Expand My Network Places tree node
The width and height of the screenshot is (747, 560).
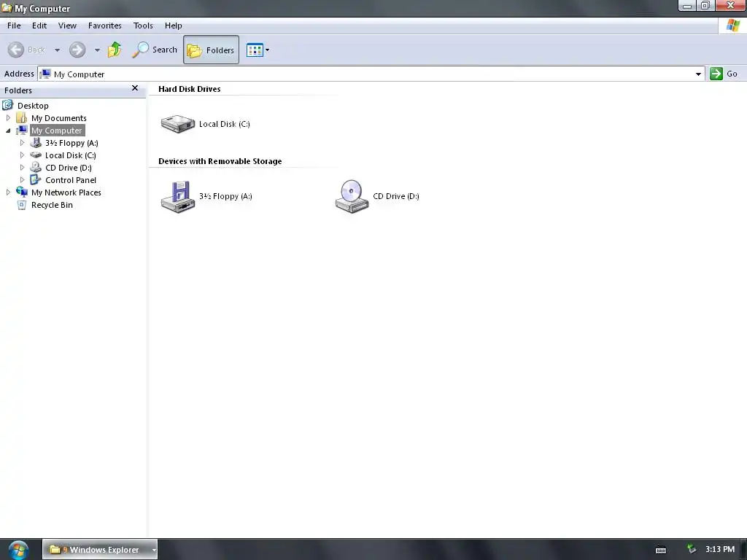(x=8, y=192)
